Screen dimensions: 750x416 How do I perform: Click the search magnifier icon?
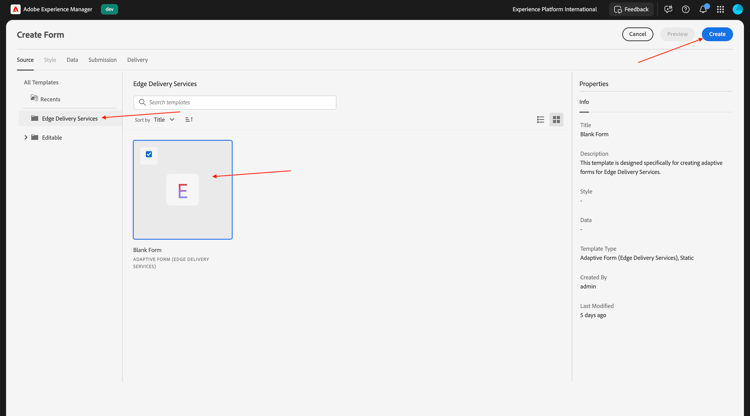(x=142, y=102)
